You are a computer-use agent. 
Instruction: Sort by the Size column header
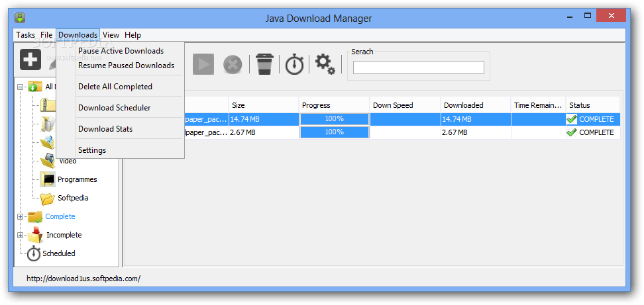coord(263,105)
